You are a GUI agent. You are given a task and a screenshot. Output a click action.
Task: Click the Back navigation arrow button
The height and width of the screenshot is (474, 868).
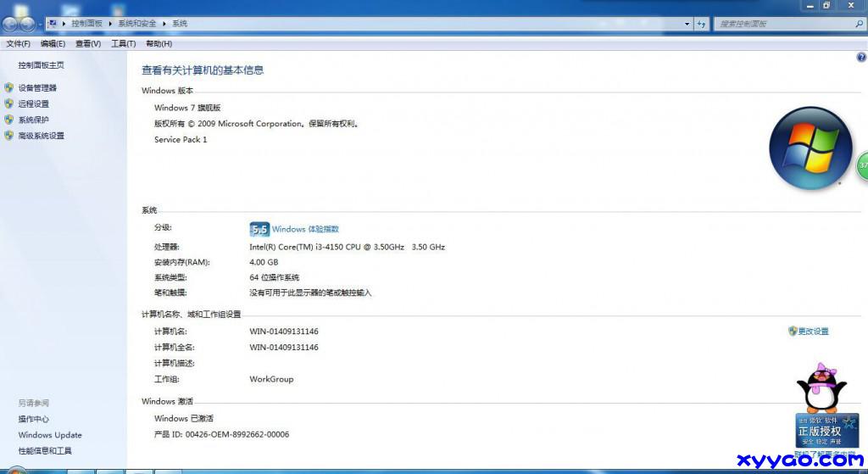[10, 25]
